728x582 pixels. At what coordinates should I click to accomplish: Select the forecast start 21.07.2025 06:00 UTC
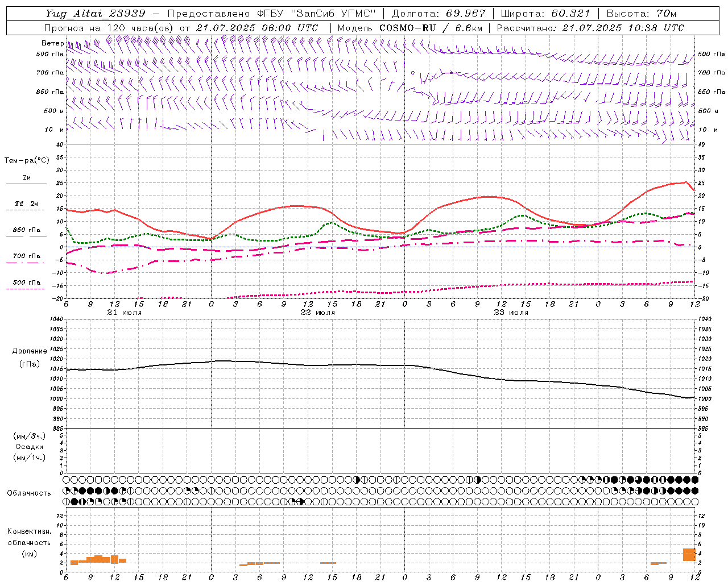(x=257, y=28)
